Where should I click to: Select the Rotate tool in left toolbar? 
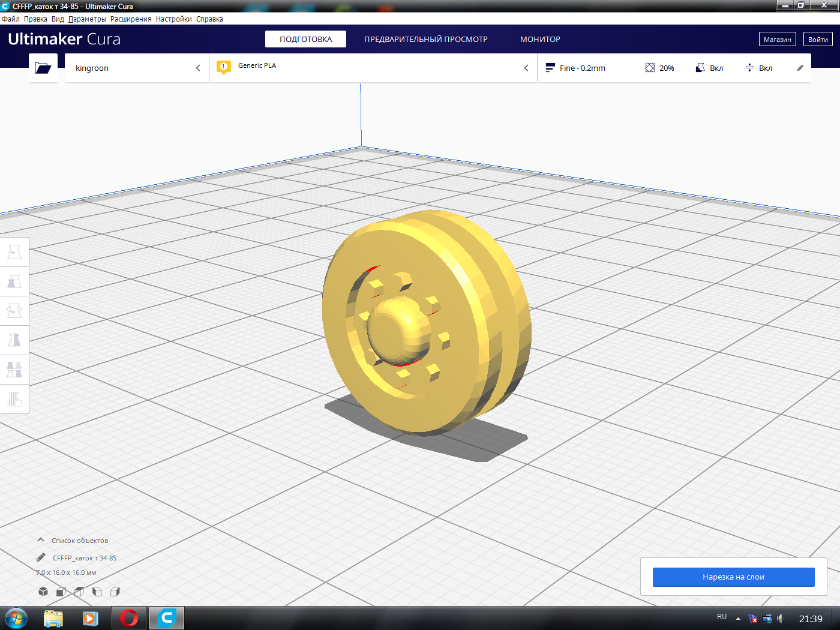click(x=14, y=311)
